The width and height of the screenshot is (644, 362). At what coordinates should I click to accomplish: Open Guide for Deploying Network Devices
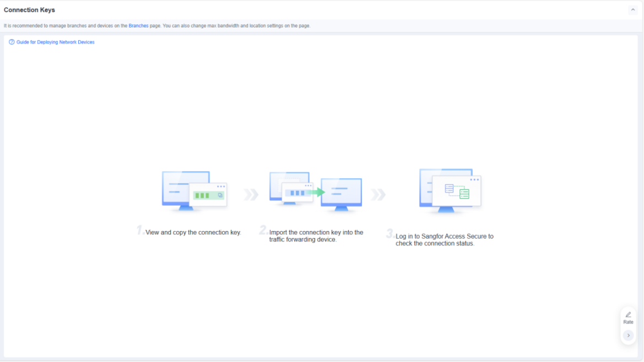click(56, 42)
